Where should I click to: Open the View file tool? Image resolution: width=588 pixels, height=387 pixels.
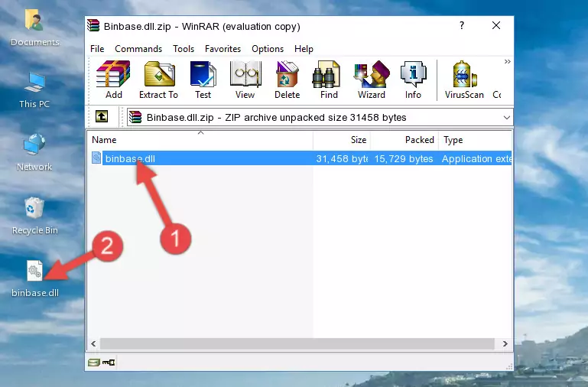tap(245, 80)
